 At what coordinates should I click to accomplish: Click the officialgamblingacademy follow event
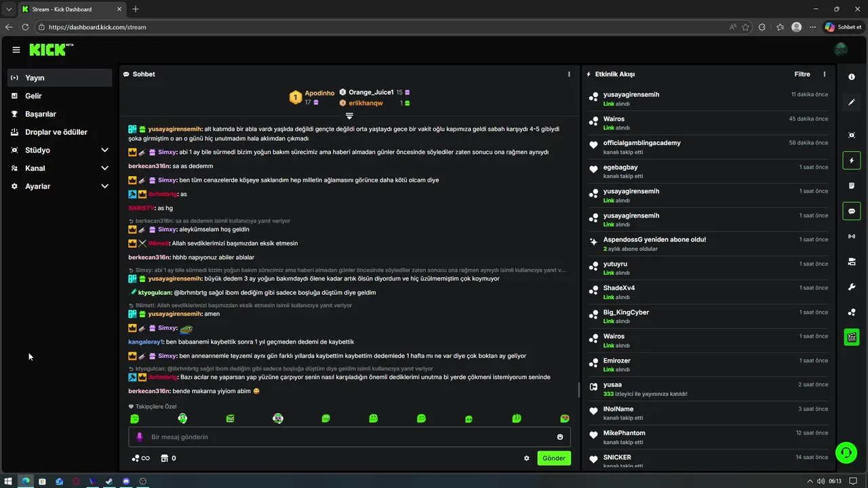pos(708,147)
